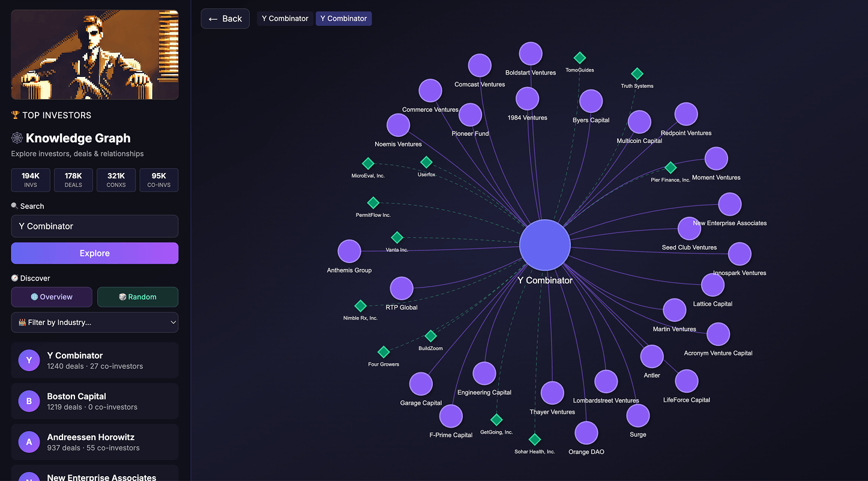
Task: Click the 194K INVS stat box
Action: coord(31,180)
